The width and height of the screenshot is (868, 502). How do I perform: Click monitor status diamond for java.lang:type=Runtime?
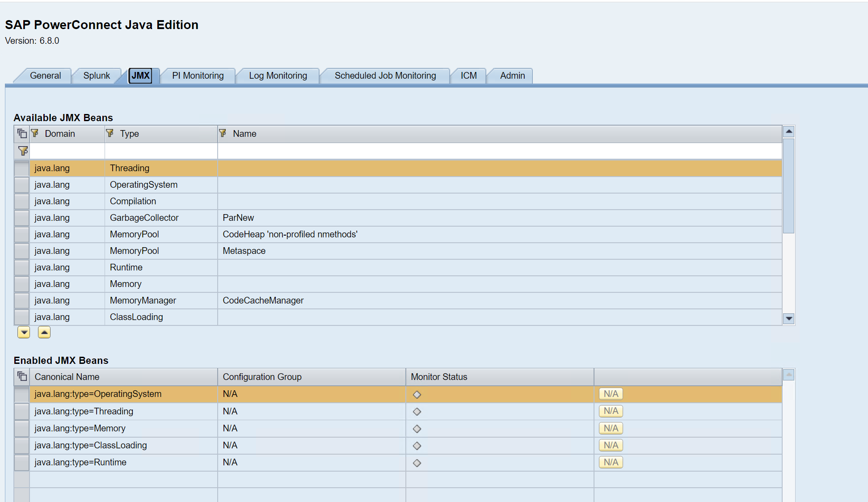(x=417, y=463)
